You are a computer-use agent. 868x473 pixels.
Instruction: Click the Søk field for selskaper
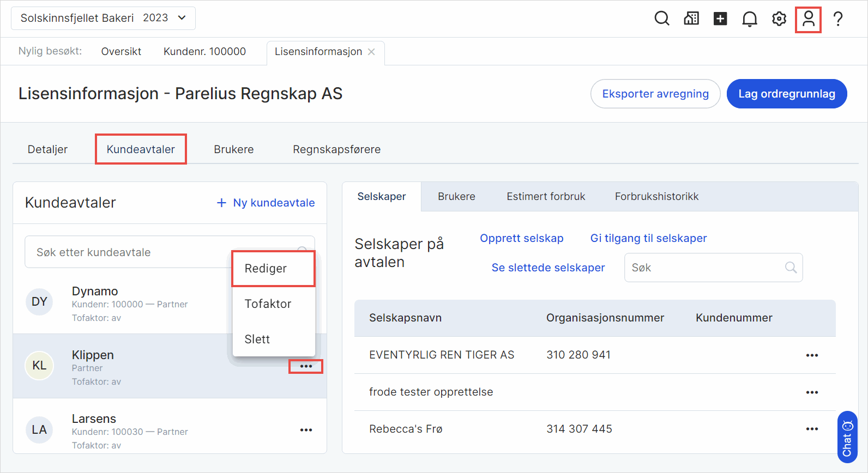pyautogui.click(x=706, y=268)
